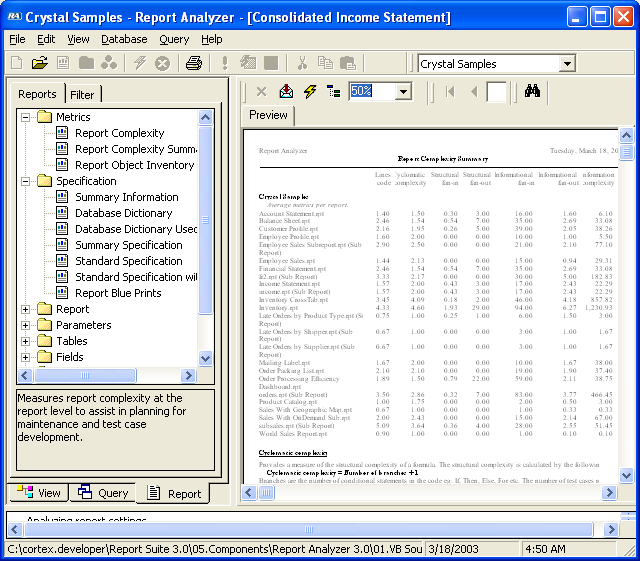
Task: Switch to the Filter tab
Action: click(x=82, y=95)
